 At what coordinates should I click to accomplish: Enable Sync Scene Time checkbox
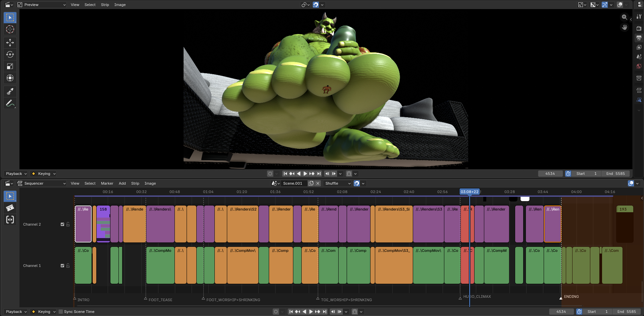click(x=61, y=312)
